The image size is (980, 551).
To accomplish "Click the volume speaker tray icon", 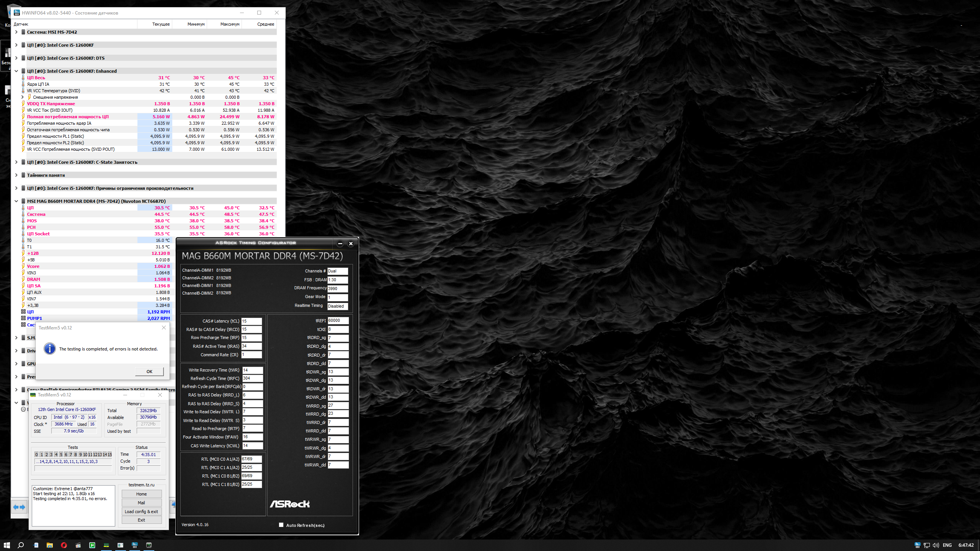I will (x=936, y=545).
